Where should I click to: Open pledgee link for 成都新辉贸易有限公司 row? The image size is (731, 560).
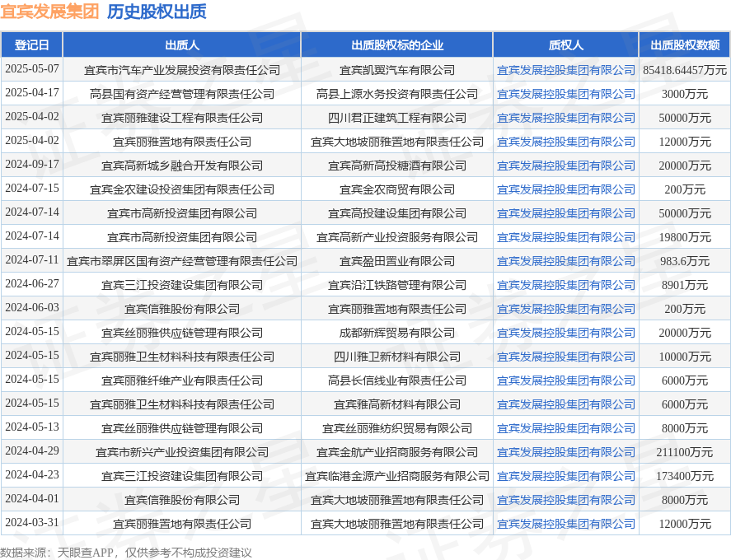click(566, 333)
